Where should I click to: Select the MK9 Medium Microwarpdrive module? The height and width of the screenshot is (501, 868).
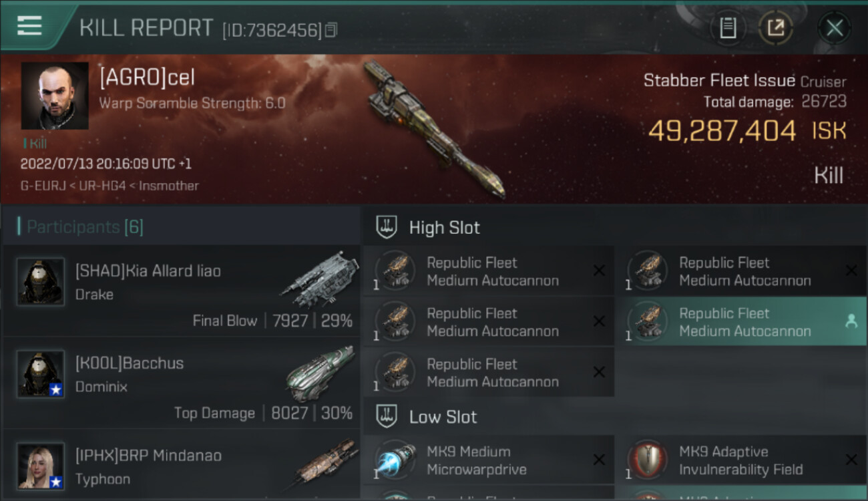click(488, 460)
